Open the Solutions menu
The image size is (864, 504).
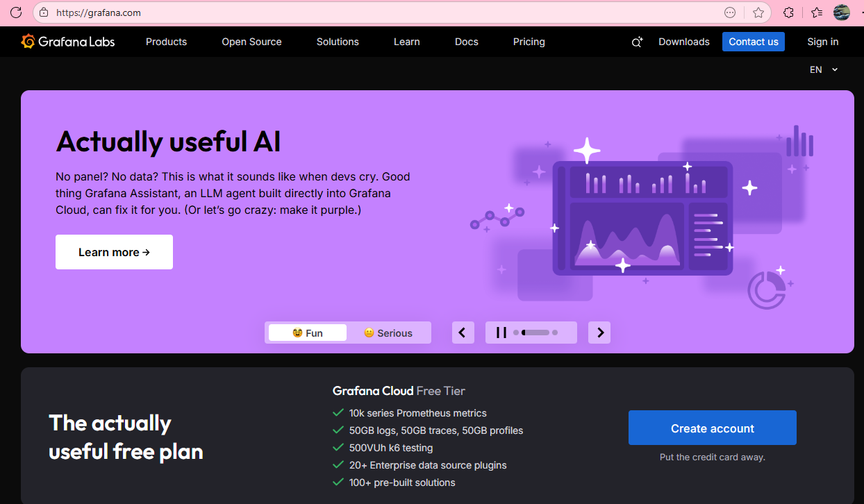pyautogui.click(x=338, y=42)
